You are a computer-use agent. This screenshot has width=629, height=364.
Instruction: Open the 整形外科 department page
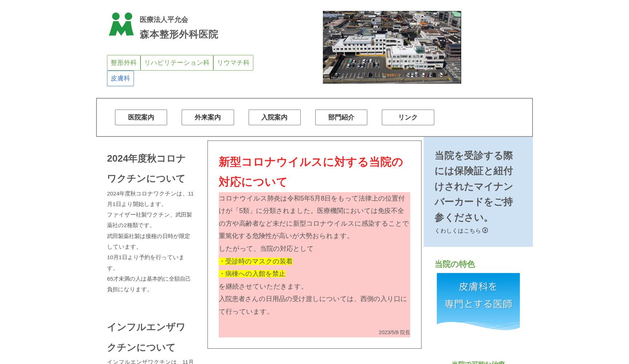[x=123, y=63]
